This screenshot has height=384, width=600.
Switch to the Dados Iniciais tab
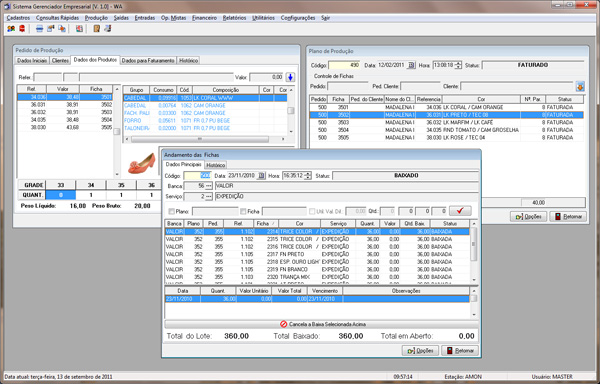point(32,61)
